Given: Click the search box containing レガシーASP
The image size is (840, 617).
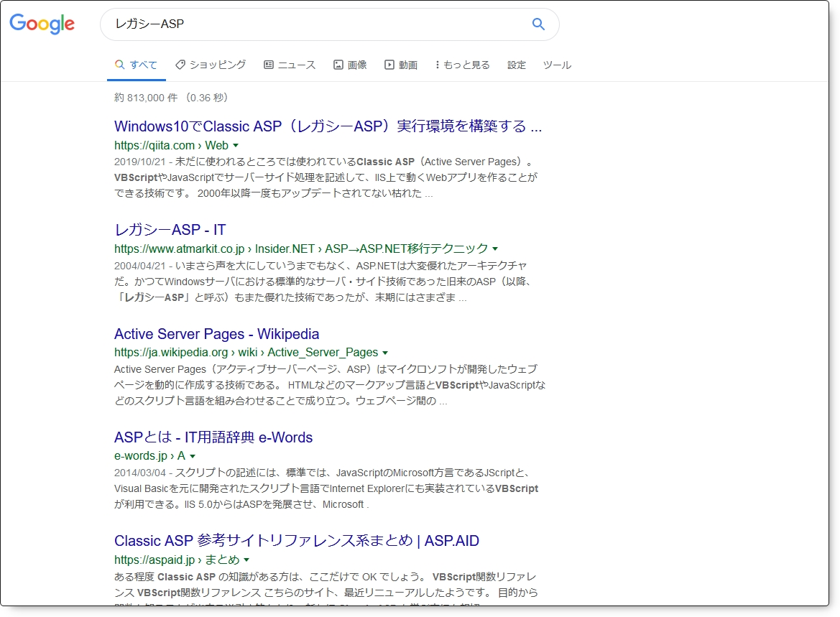Looking at the screenshot, I should [330, 24].
